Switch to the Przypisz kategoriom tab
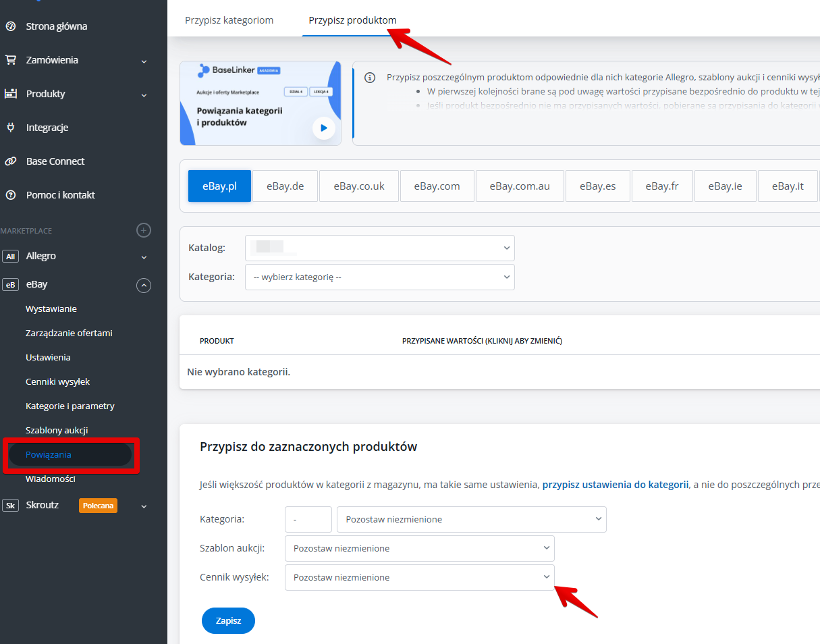The height and width of the screenshot is (644, 820). (x=229, y=20)
